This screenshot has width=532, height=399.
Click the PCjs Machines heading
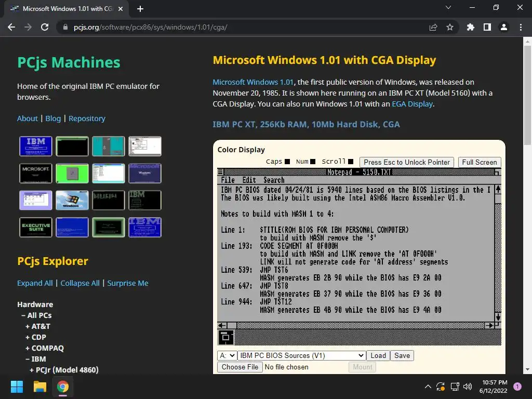pyautogui.click(x=69, y=62)
